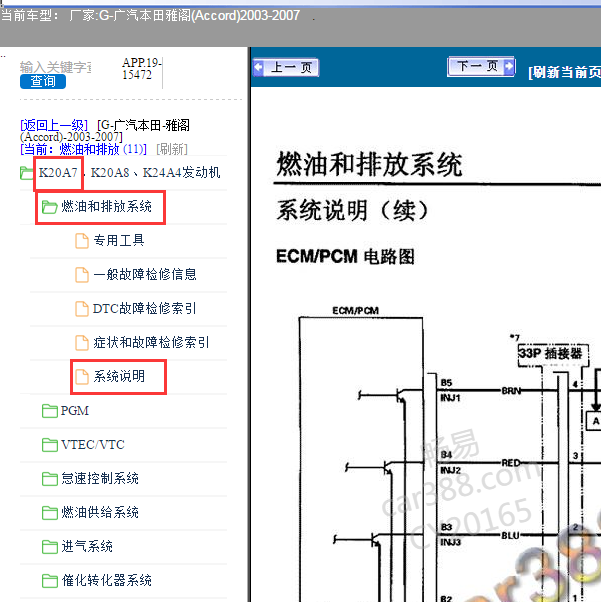The height and width of the screenshot is (602, 601).
Task: Go to next page with 下一页
Action: [481, 67]
